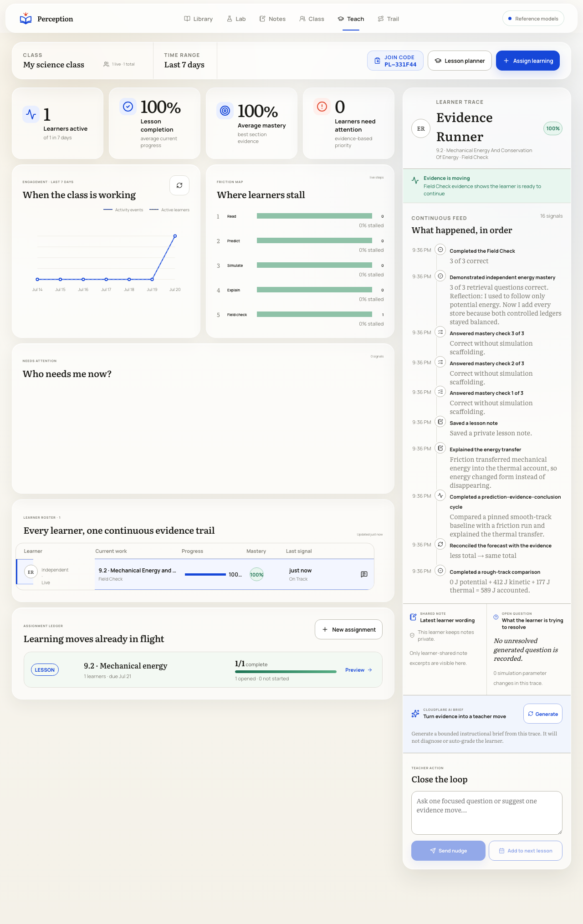Open the roster row message icon
Screen dimensions: 583x924
tap(364, 574)
